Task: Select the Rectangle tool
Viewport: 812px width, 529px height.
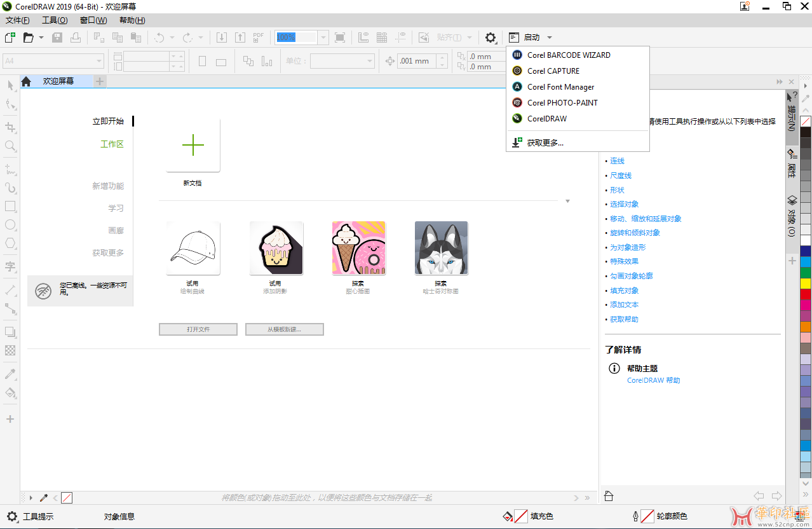Action: pyautogui.click(x=10, y=206)
